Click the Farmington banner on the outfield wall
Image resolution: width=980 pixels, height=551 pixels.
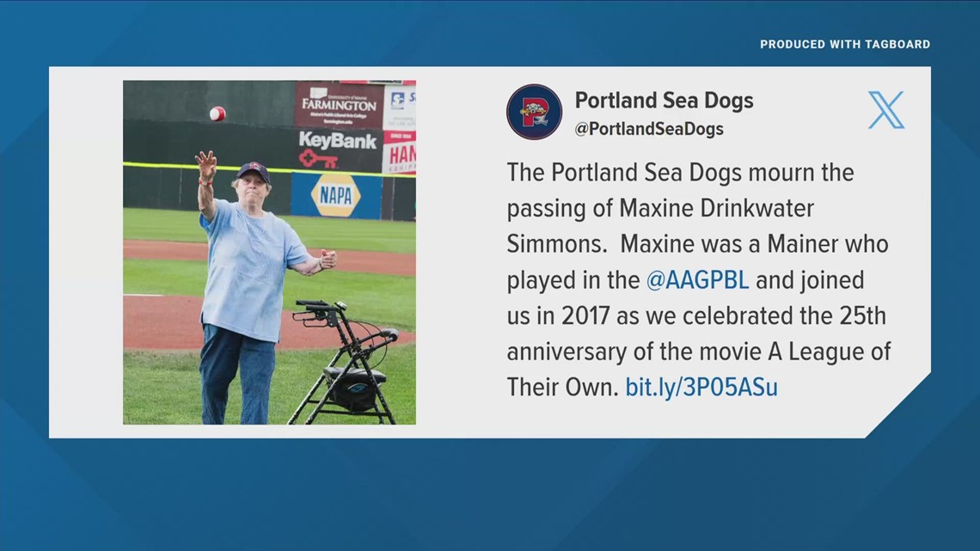pos(339,105)
